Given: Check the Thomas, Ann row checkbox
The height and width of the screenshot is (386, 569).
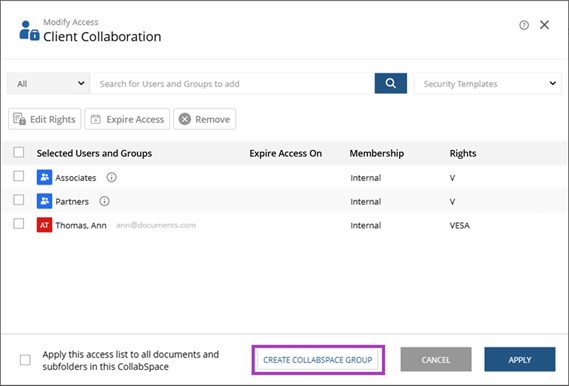Looking at the screenshot, I should coord(19,224).
